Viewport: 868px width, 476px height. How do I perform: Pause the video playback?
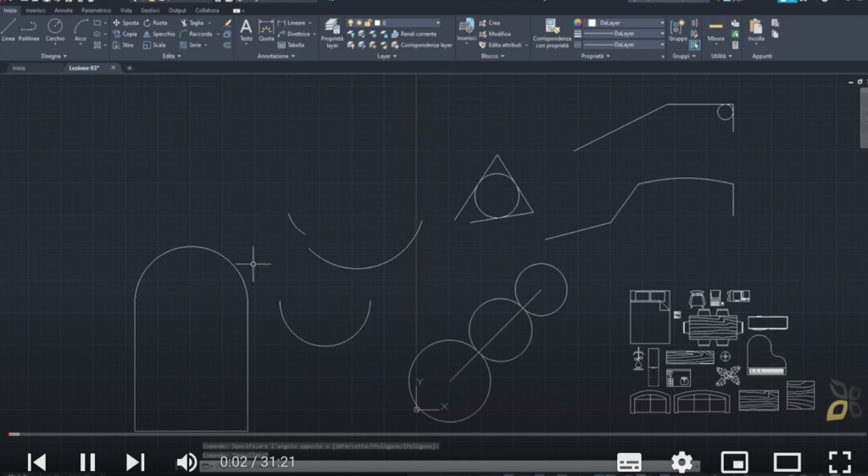pos(87,462)
